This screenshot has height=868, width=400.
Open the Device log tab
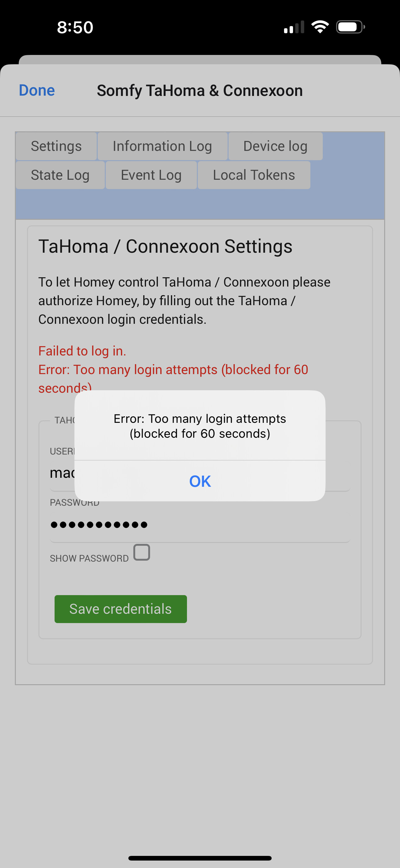[275, 146]
